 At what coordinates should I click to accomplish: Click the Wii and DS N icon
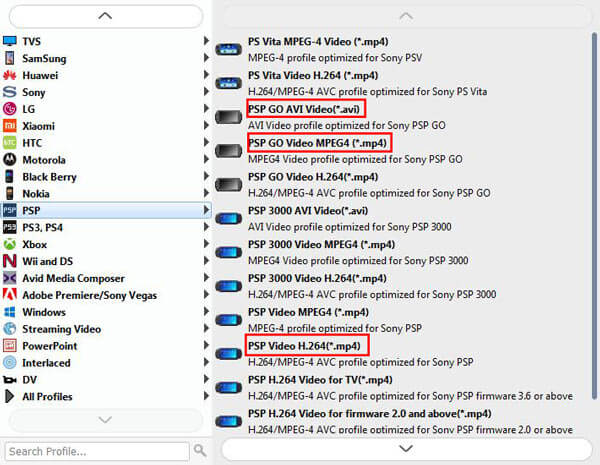[x=10, y=261]
